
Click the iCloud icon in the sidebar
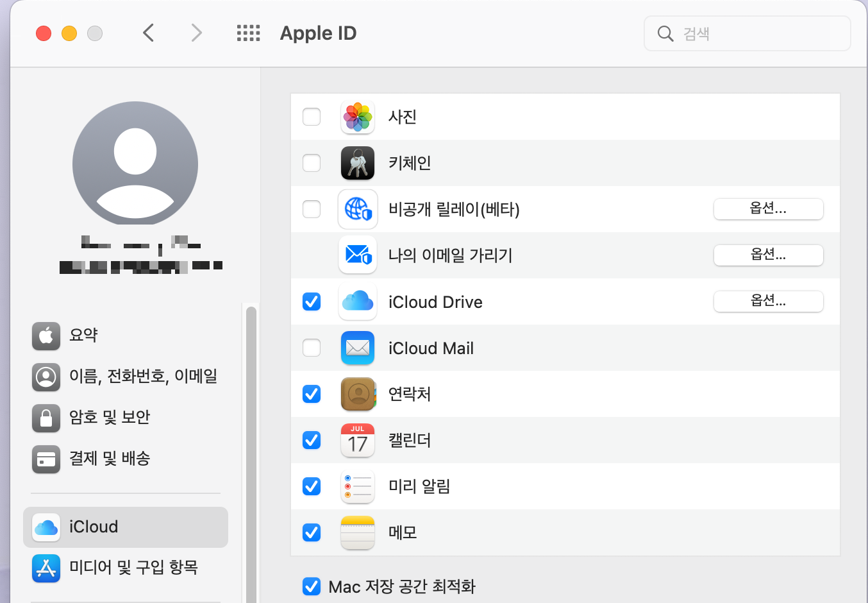pos(46,527)
